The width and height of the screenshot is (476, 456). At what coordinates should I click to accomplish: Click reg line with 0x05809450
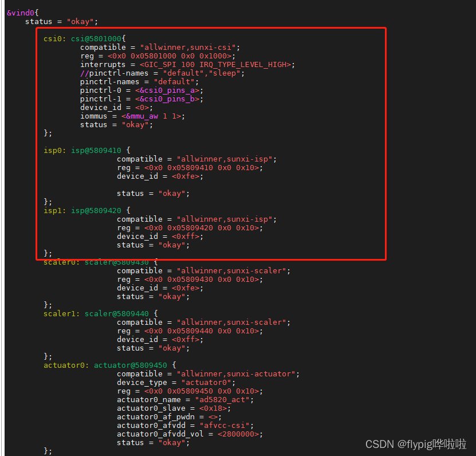point(190,391)
